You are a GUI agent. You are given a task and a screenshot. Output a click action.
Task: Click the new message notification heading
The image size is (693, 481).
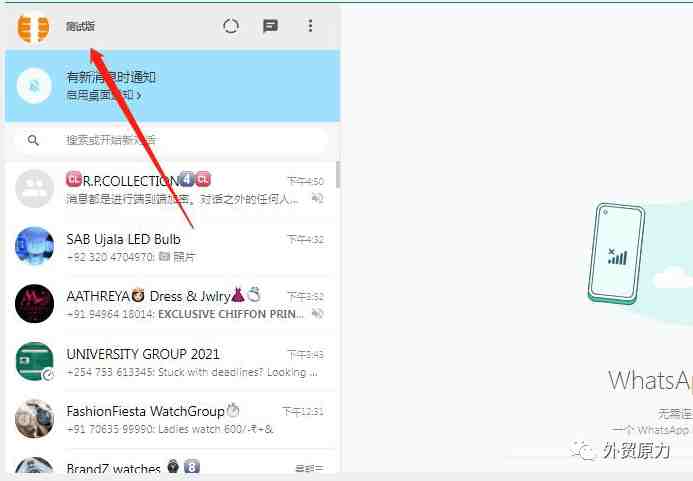[x=111, y=77]
